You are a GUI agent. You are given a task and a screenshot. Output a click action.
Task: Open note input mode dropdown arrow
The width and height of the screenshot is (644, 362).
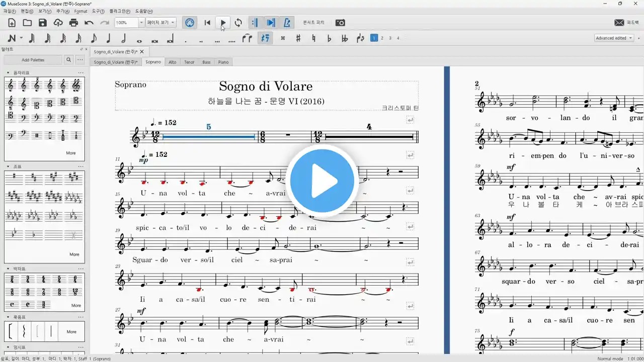[21, 38]
